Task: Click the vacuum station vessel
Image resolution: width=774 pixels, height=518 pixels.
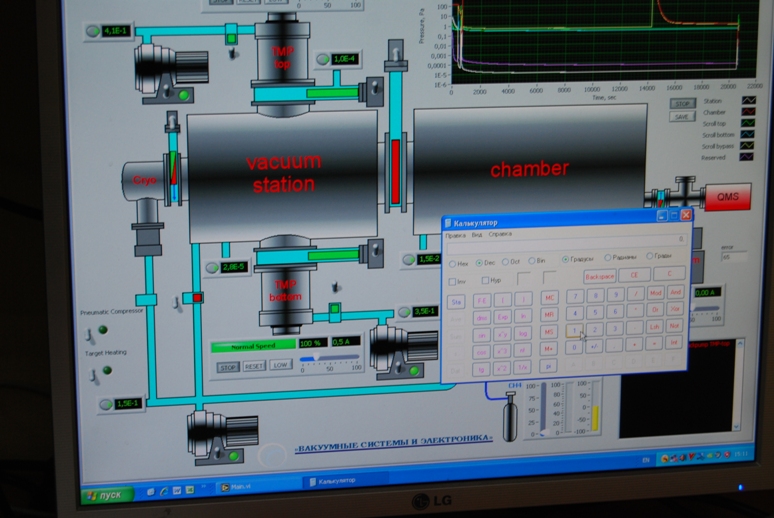Action: 282,176
